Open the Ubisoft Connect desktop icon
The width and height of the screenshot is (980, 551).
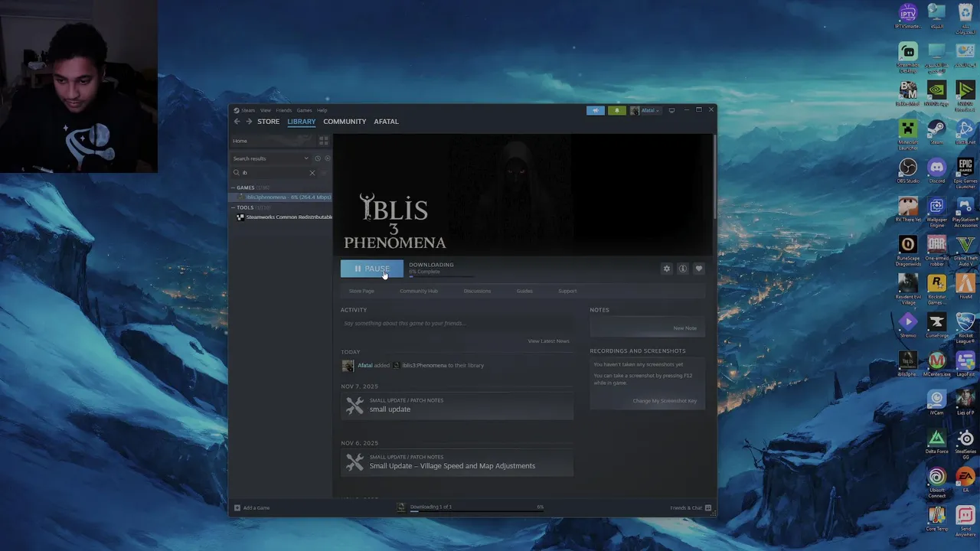(x=936, y=482)
